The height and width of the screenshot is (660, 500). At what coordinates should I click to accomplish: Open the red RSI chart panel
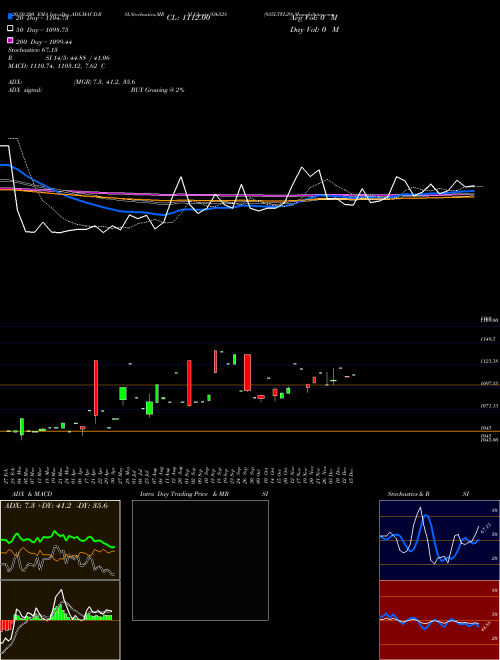(x=439, y=620)
